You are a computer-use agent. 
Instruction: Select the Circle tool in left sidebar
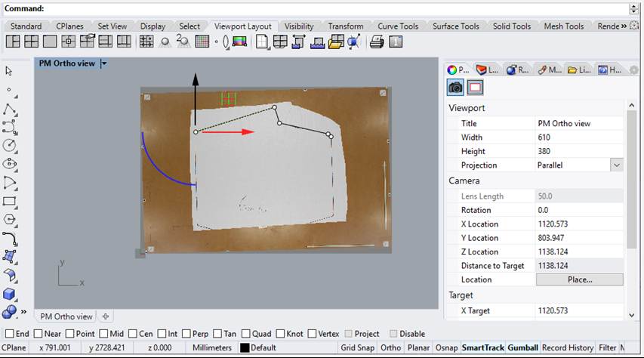[10, 145]
